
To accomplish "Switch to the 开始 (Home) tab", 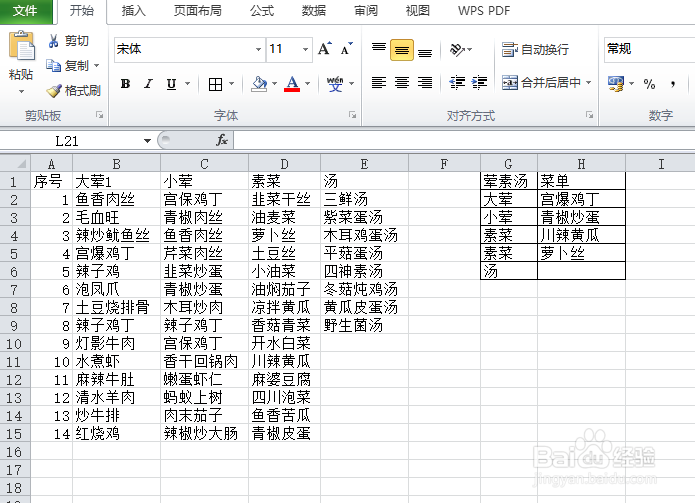I will pyautogui.click(x=82, y=11).
